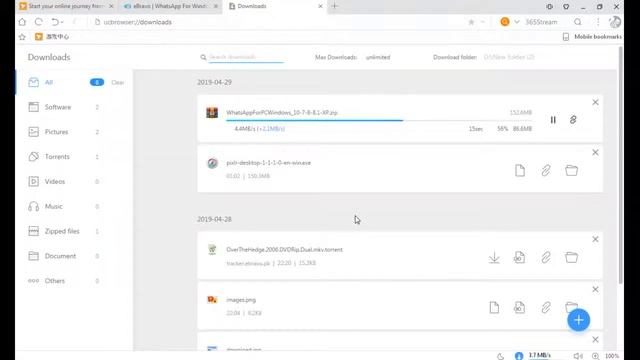This screenshot has height=360, width=640.
Task: Select the Others category
Action: tap(55, 281)
